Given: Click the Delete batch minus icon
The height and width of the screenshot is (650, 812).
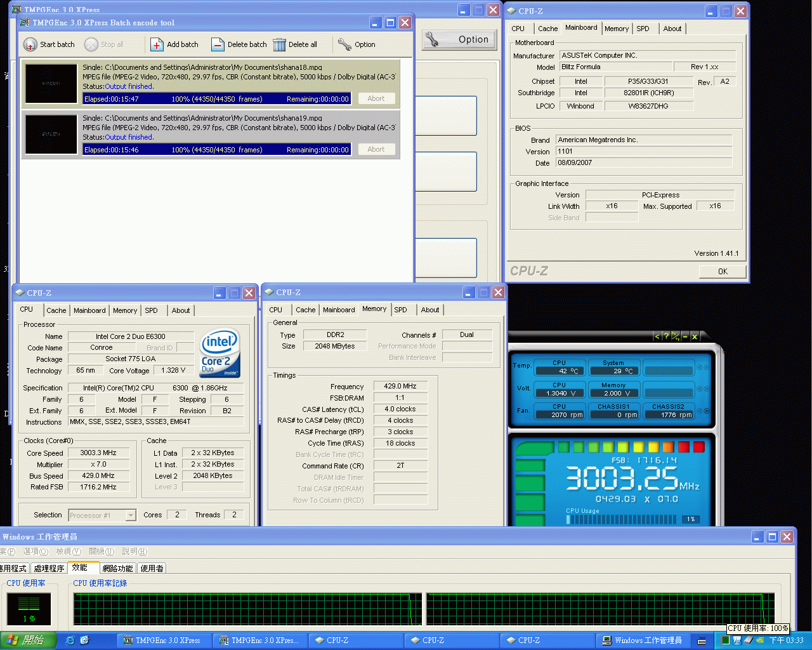Looking at the screenshot, I should (x=218, y=44).
